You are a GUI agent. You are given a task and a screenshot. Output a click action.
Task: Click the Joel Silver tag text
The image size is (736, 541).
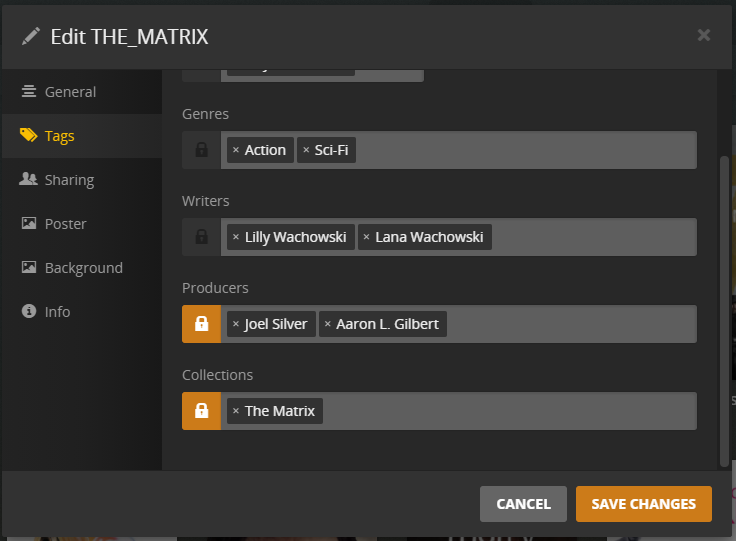(x=276, y=324)
